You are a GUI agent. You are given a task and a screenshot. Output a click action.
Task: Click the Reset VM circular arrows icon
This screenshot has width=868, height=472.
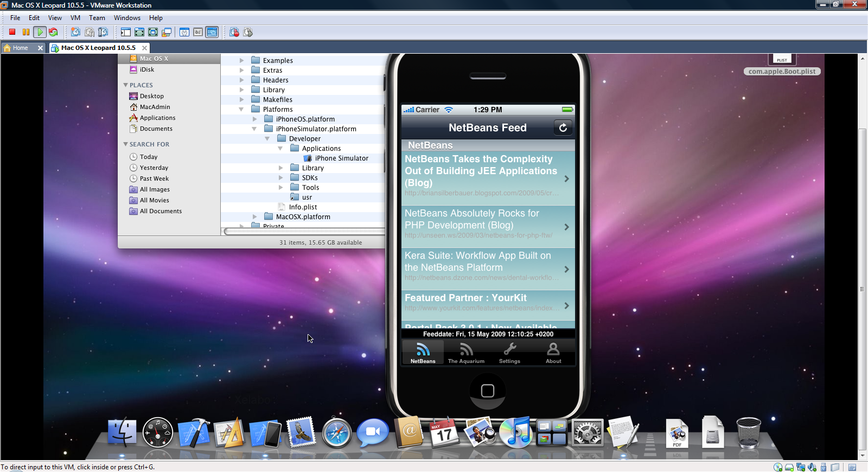click(53, 32)
